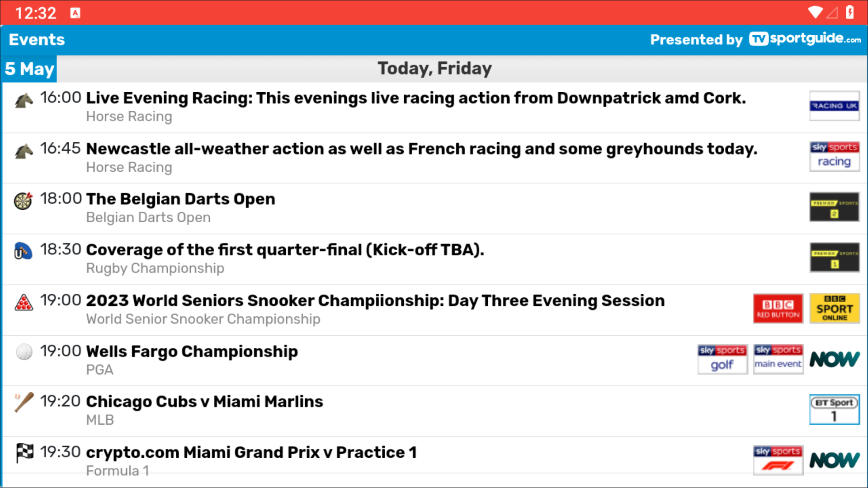Open the Sky Sports Golf channel logo
The height and width of the screenshot is (488, 868).
tap(722, 359)
